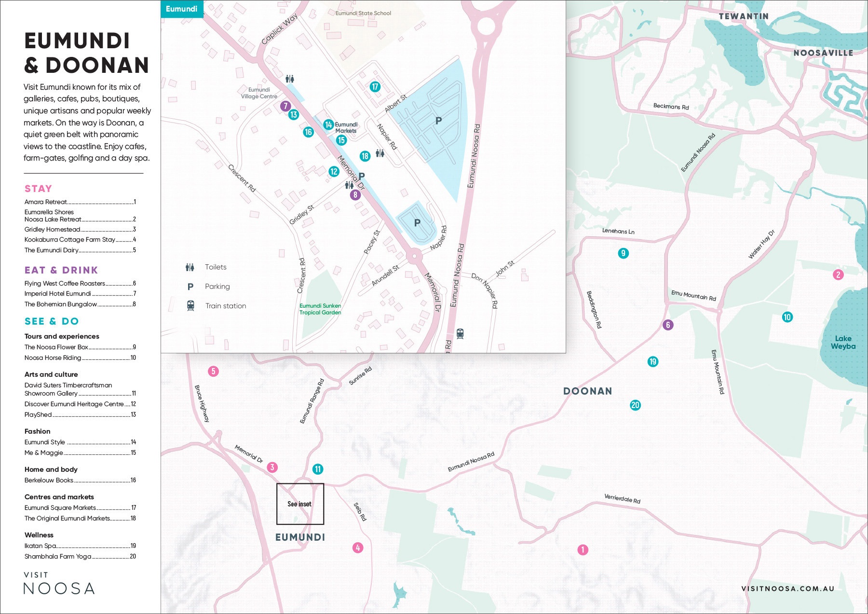Viewport: 868px width, 614px height.
Task: Select map marker 17 near Albert St
Action: (x=375, y=87)
